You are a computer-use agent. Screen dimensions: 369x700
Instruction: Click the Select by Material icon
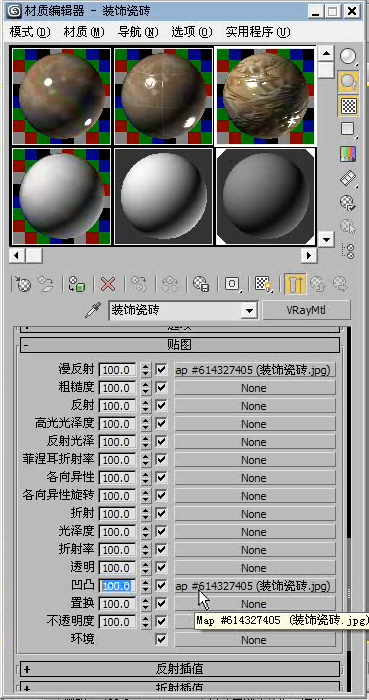(348, 227)
